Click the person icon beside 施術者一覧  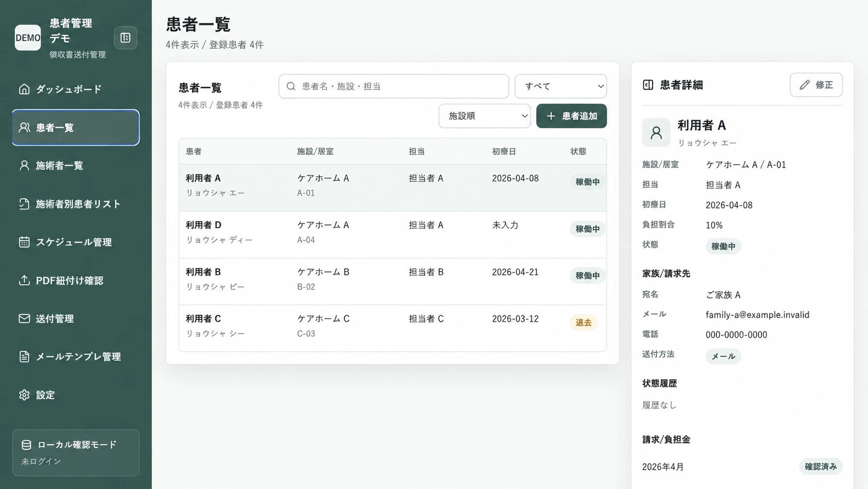pos(24,165)
